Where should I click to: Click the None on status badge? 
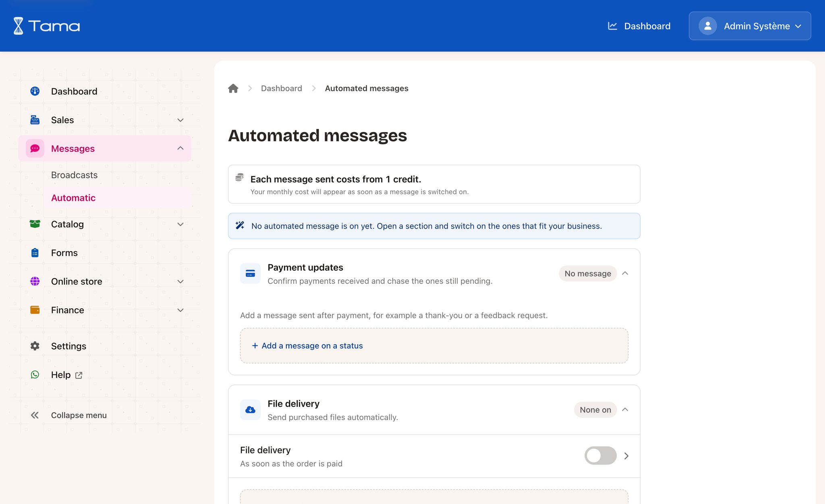tap(595, 409)
